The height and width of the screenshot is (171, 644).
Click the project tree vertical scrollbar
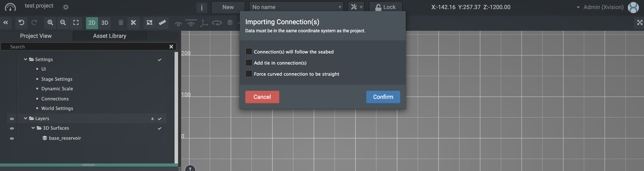(x=176, y=107)
